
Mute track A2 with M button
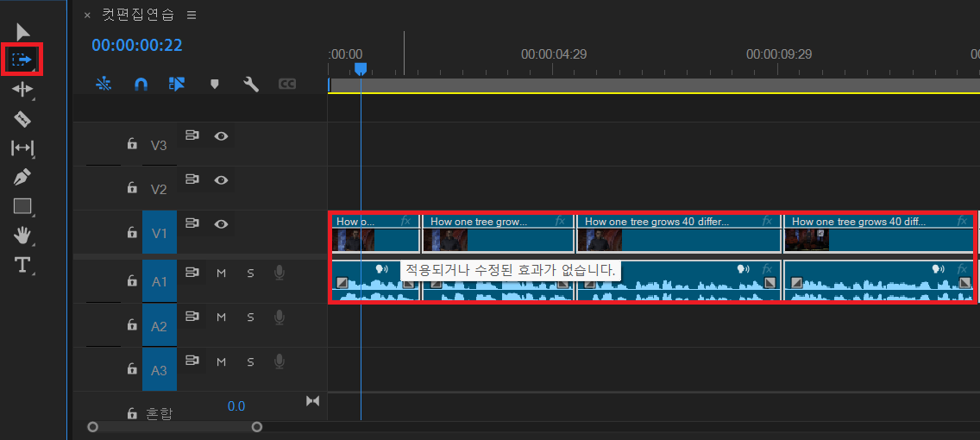(x=221, y=317)
